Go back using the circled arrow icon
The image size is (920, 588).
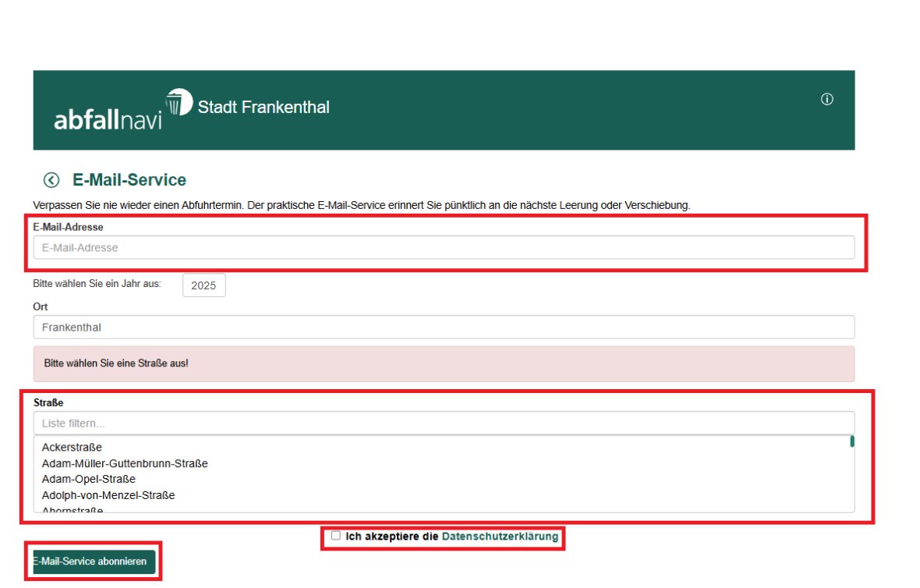click(51, 180)
